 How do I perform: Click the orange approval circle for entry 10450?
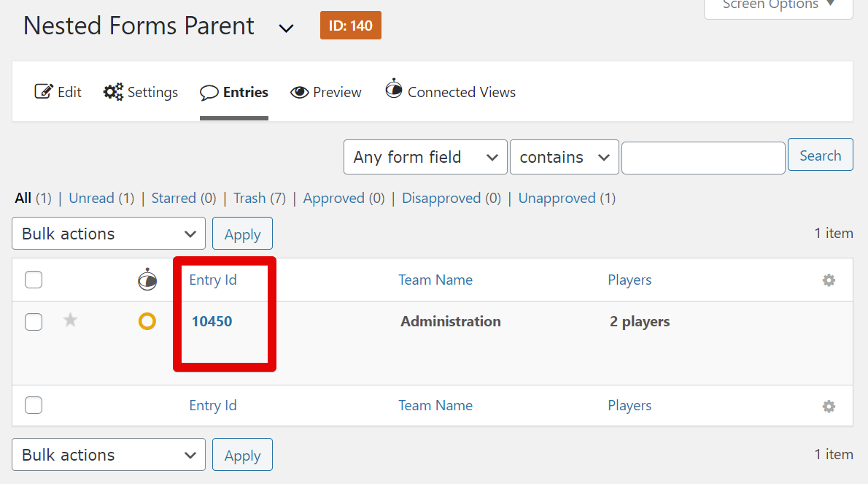click(147, 321)
